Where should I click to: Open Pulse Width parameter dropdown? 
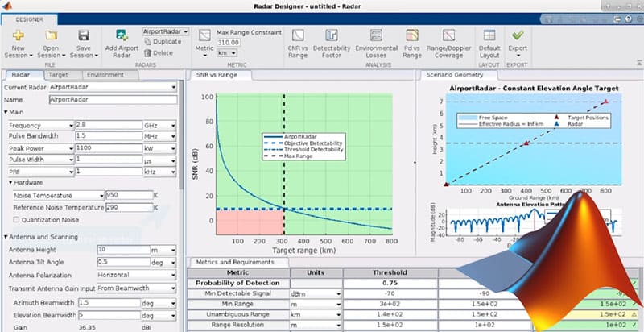coord(41,160)
